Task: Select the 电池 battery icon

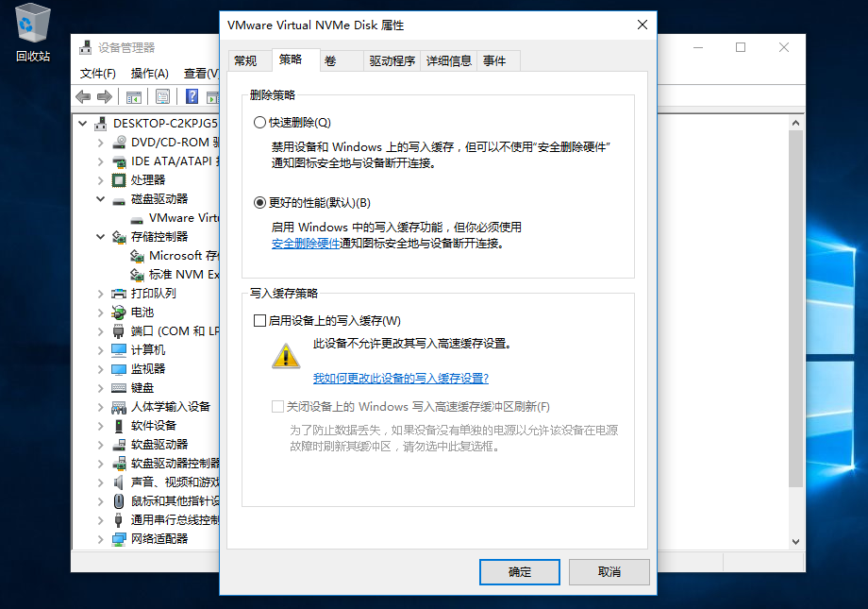Action: tap(119, 313)
